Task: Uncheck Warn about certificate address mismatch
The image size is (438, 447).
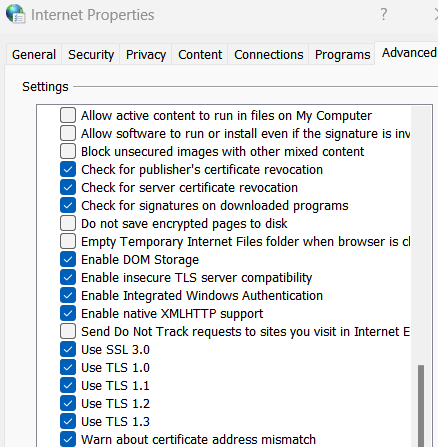Action: tap(68, 439)
